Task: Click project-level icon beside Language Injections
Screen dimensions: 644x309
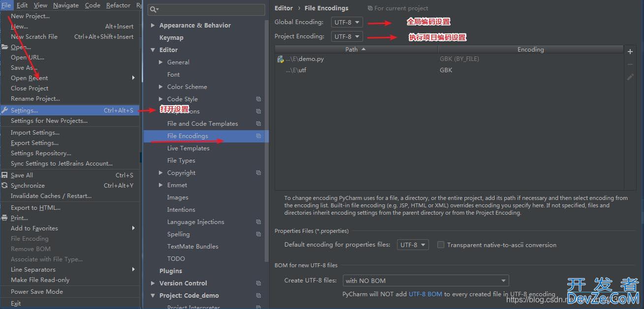Action: click(258, 222)
